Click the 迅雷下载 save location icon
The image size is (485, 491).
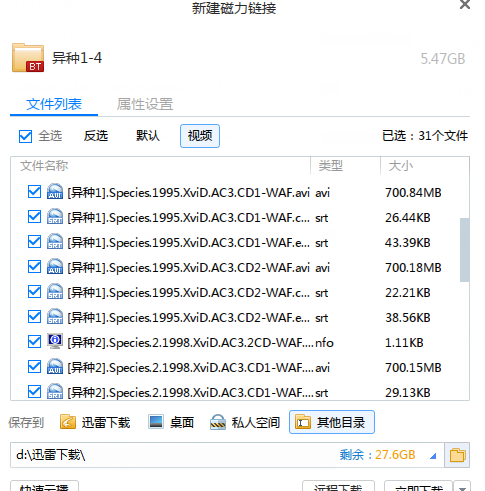(x=68, y=422)
